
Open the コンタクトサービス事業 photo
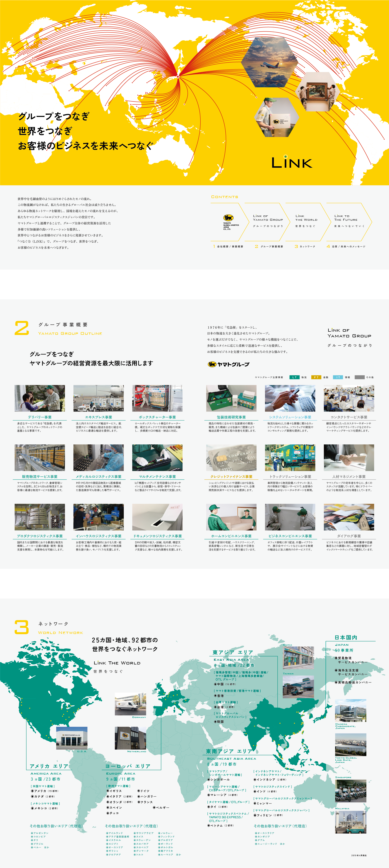click(x=349, y=398)
